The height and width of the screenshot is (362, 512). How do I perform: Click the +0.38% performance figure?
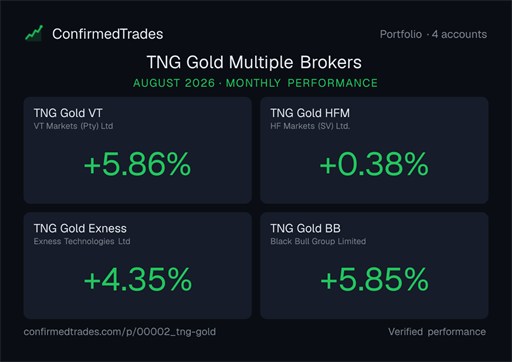pyautogui.click(x=374, y=164)
